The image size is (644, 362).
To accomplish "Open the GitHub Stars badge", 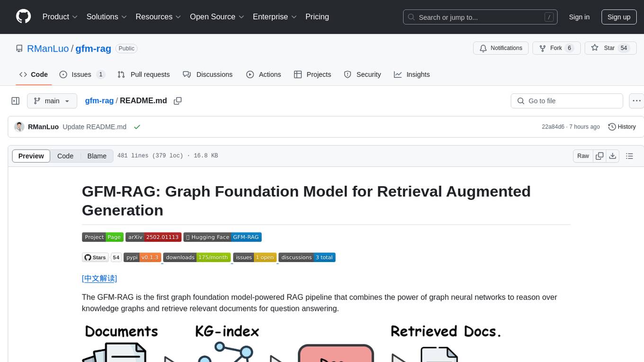I will (x=95, y=257).
